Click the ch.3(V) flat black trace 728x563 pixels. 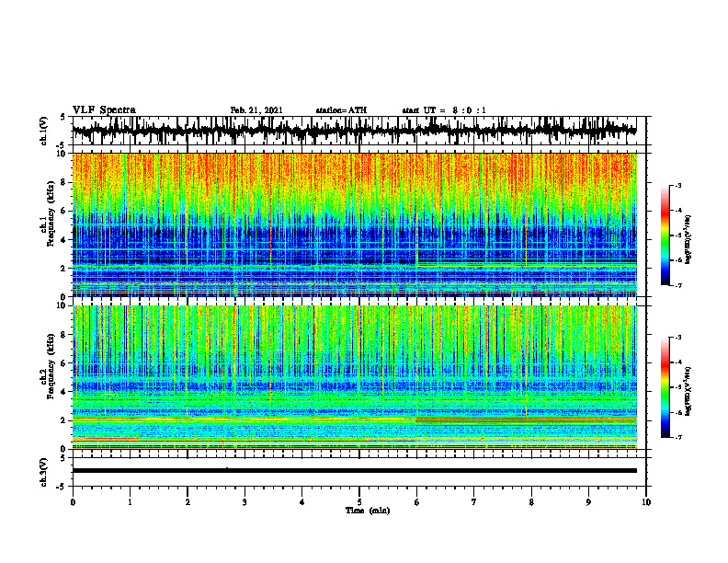(x=354, y=471)
